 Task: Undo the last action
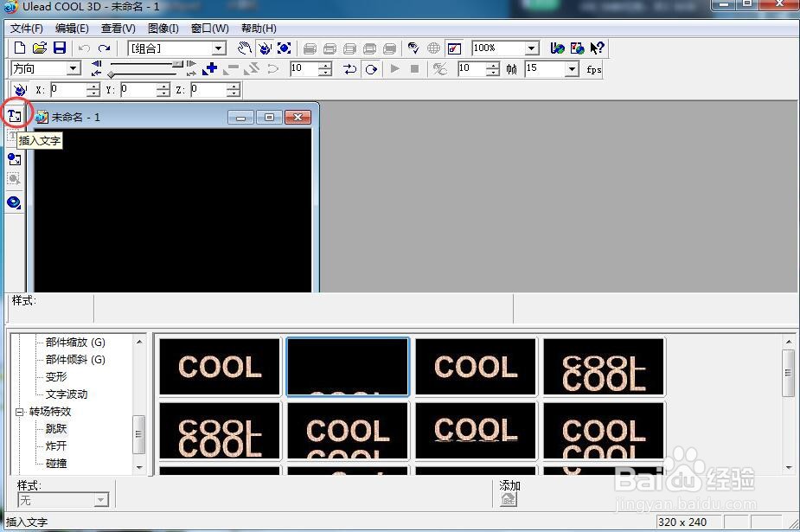coord(84,48)
